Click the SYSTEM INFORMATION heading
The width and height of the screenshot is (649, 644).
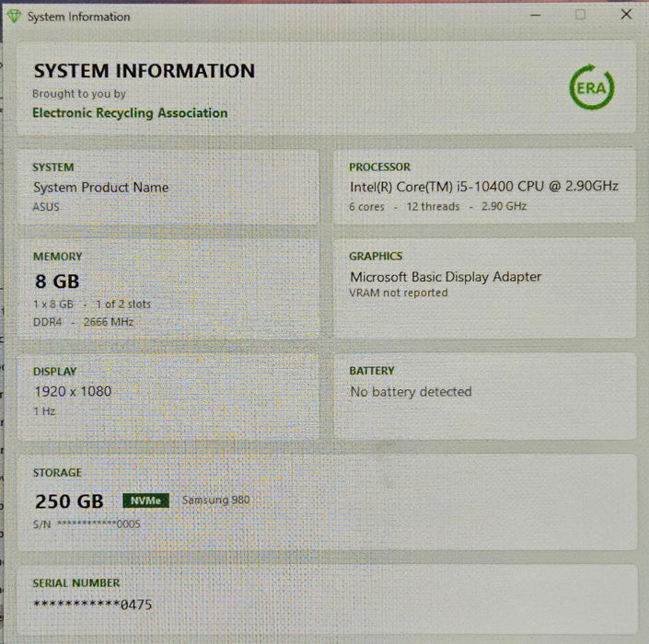144,71
